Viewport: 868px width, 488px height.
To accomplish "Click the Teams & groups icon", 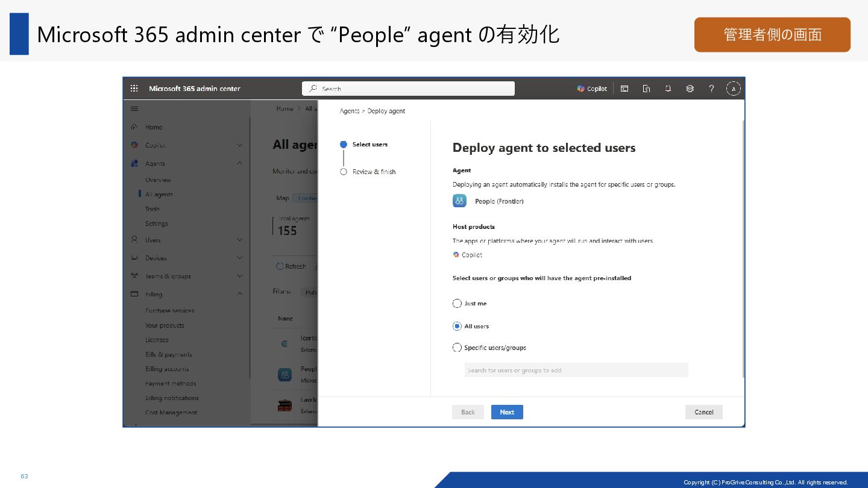I will (x=134, y=276).
